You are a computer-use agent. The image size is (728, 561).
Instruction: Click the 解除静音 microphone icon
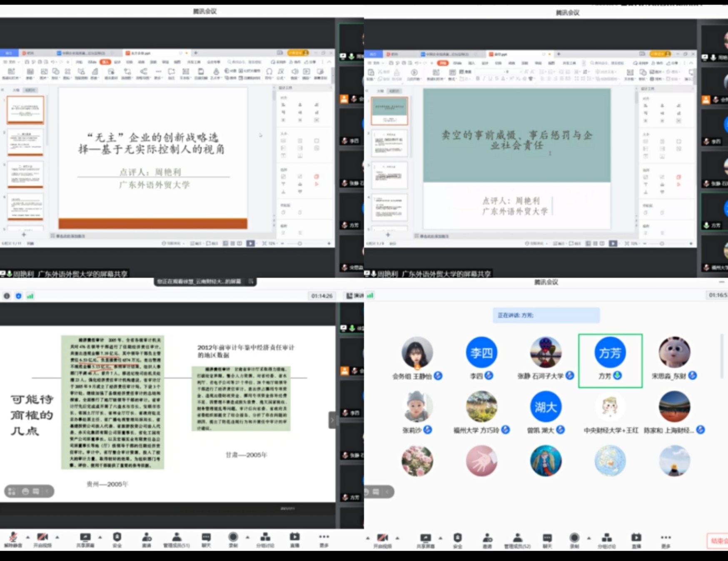click(x=13, y=538)
